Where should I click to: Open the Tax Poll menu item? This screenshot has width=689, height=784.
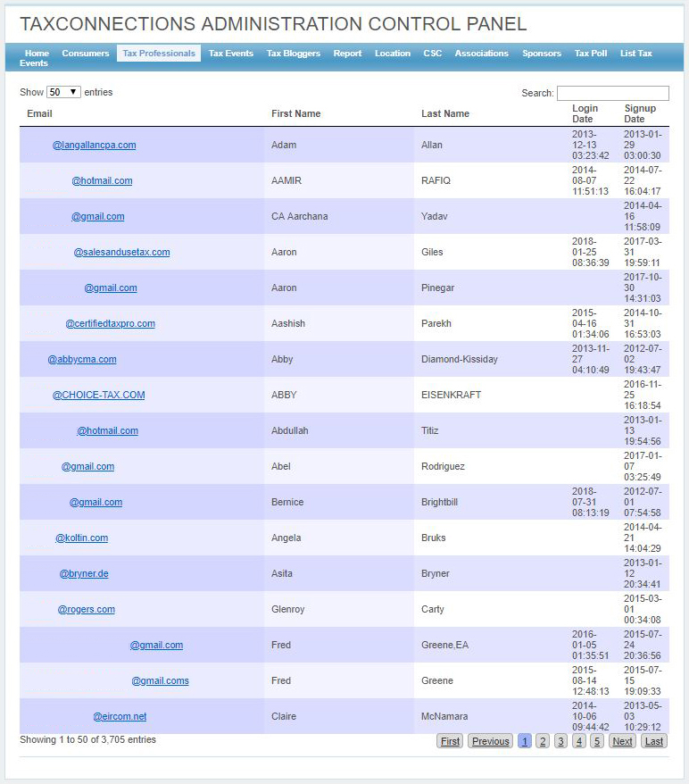click(591, 53)
